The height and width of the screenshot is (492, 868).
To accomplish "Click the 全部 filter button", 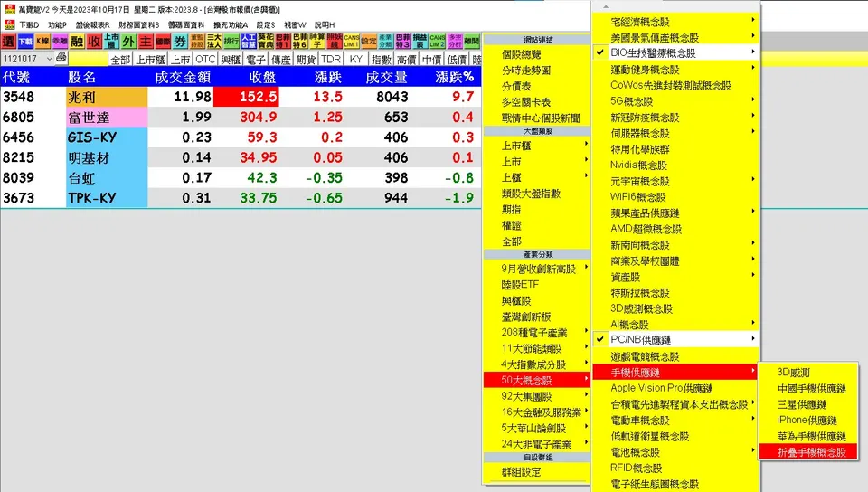I will tap(120, 59).
